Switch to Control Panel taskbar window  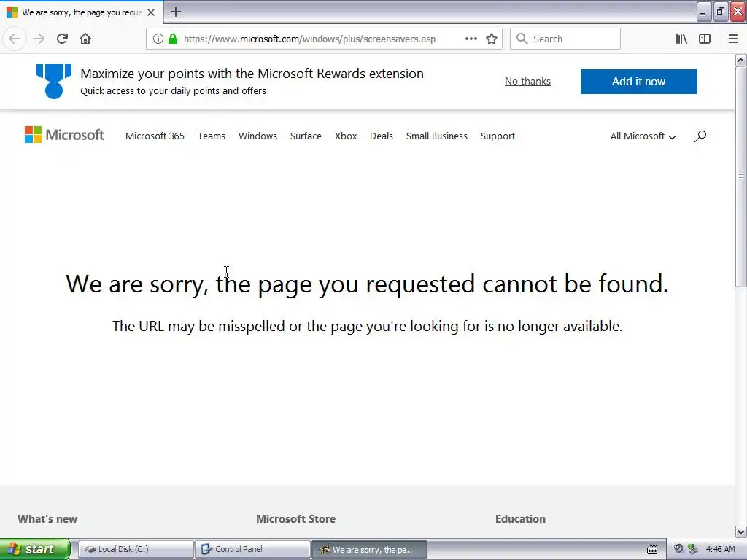(252, 549)
